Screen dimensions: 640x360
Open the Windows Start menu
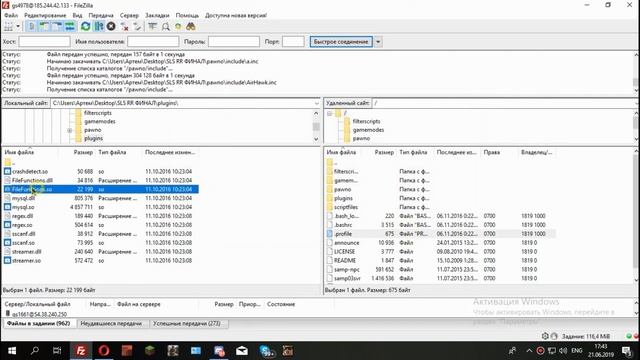(12, 351)
